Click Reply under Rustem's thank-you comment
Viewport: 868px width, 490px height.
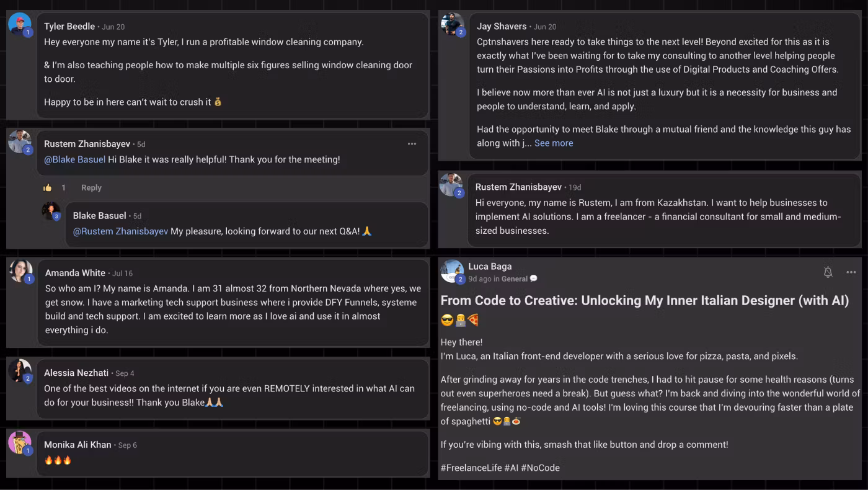pyautogui.click(x=91, y=188)
